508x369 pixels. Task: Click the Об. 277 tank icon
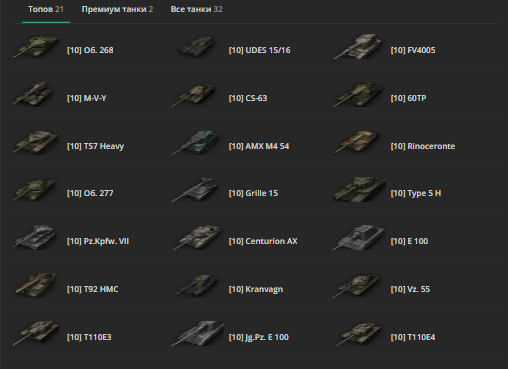point(35,189)
